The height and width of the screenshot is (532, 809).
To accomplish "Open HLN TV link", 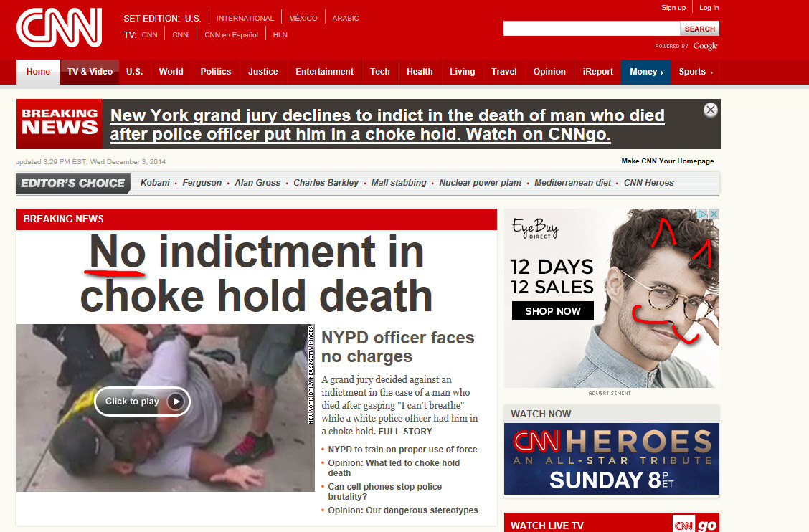I will point(280,34).
